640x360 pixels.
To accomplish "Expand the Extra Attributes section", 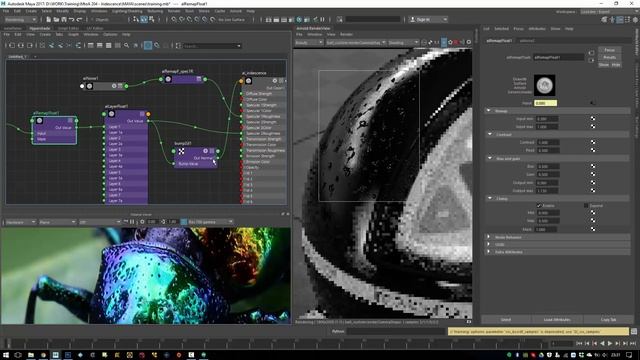I will point(489,252).
